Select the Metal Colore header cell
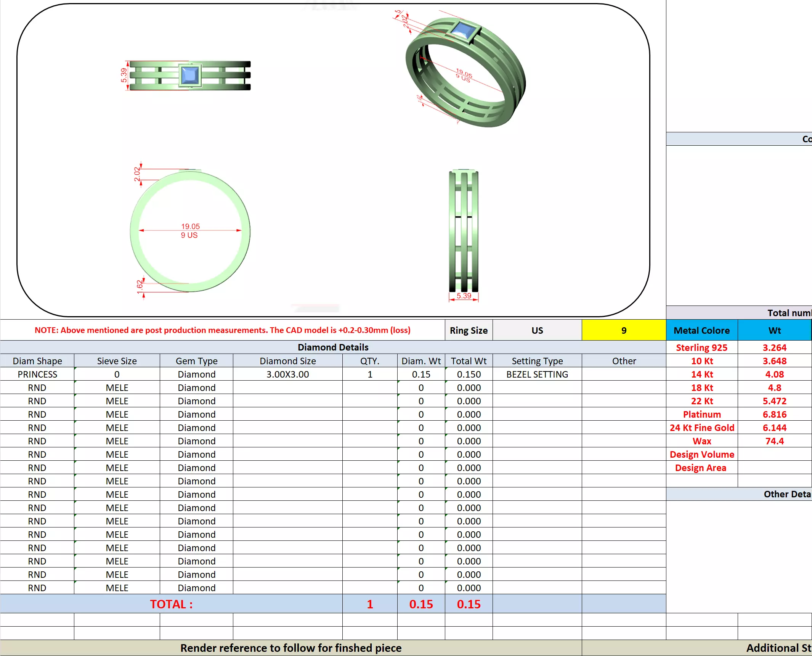This screenshot has width=812, height=656. click(701, 330)
